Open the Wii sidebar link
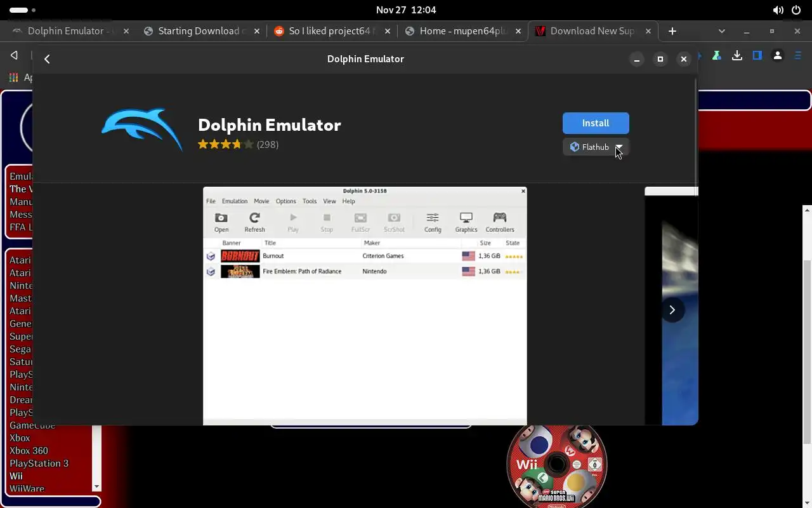 16,476
